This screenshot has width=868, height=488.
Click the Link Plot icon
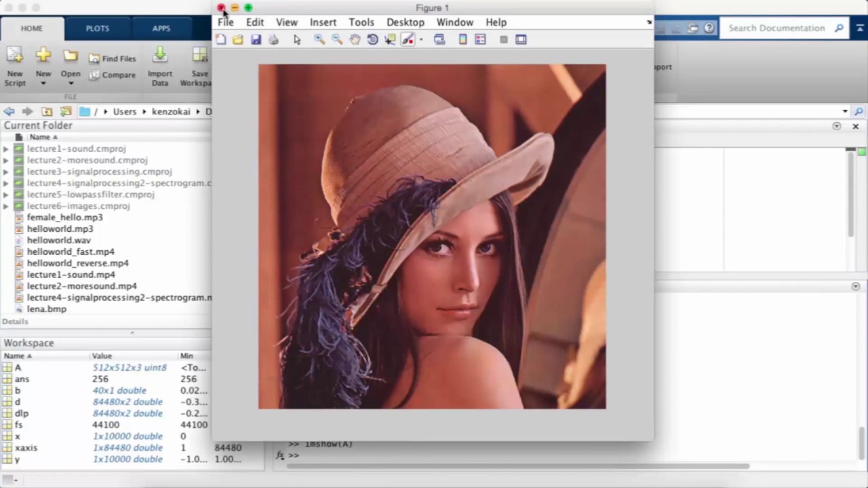coord(439,40)
